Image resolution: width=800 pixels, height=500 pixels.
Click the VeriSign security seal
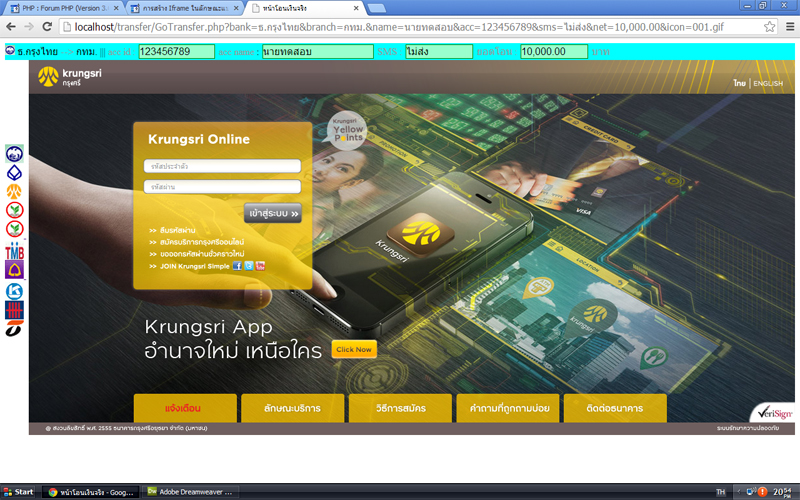click(774, 412)
